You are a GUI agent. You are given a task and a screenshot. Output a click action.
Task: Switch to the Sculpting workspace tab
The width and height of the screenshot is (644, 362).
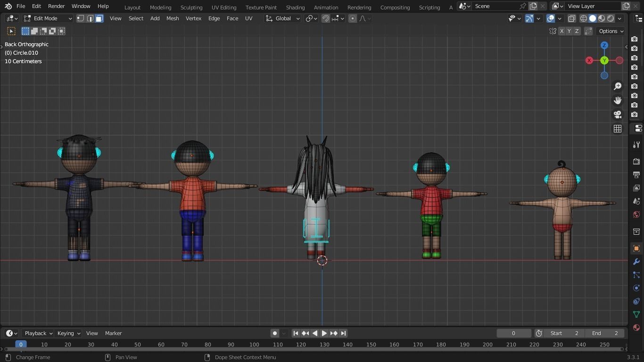tap(191, 7)
